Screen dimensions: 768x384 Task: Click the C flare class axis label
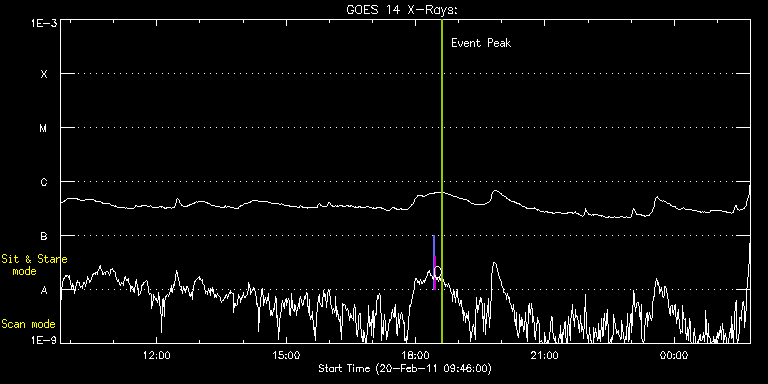44,182
